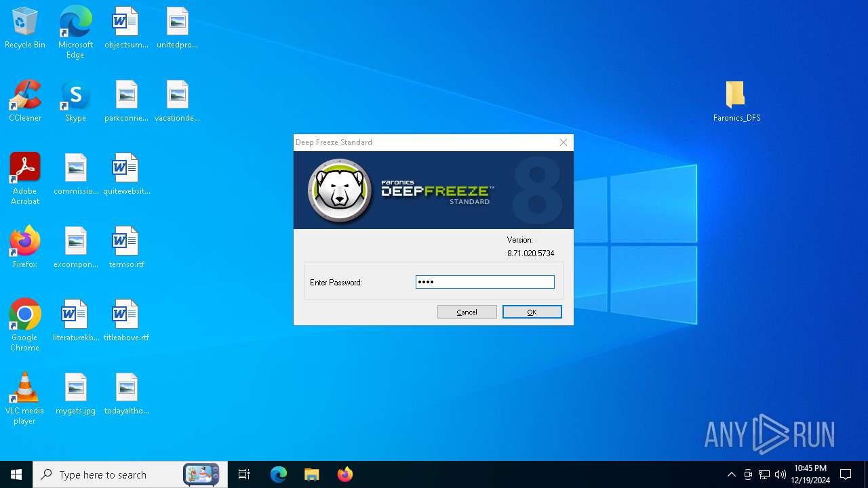Open File Explorer from the taskbar
The height and width of the screenshot is (488, 868).
[x=311, y=474]
